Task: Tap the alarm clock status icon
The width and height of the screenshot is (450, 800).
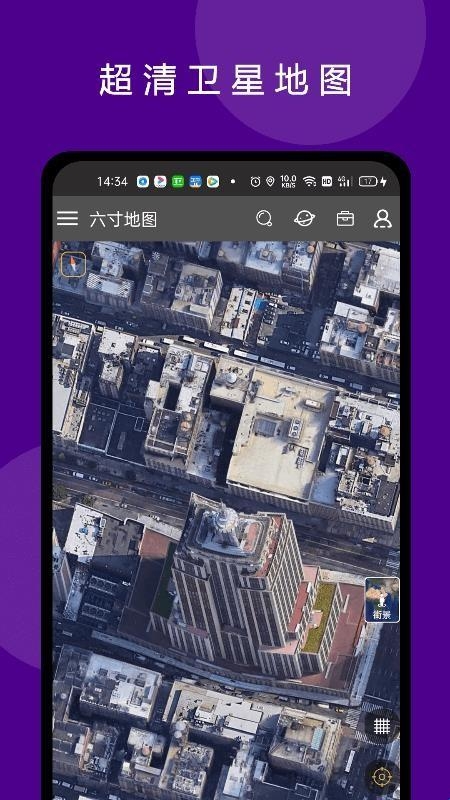Action: coord(256,182)
